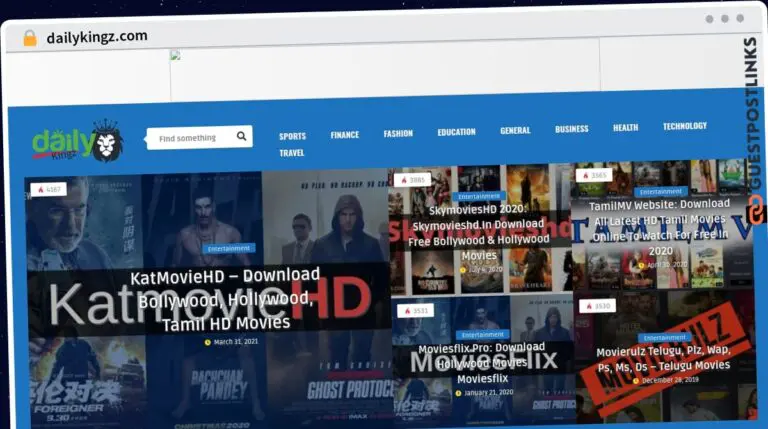Screen dimensions: 768x429
Task: Focus the 'Find something' search field
Action: 192,138
